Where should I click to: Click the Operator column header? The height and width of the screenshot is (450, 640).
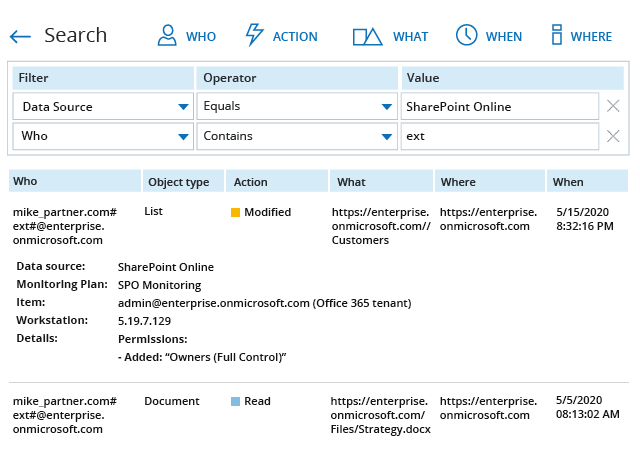tap(297, 78)
